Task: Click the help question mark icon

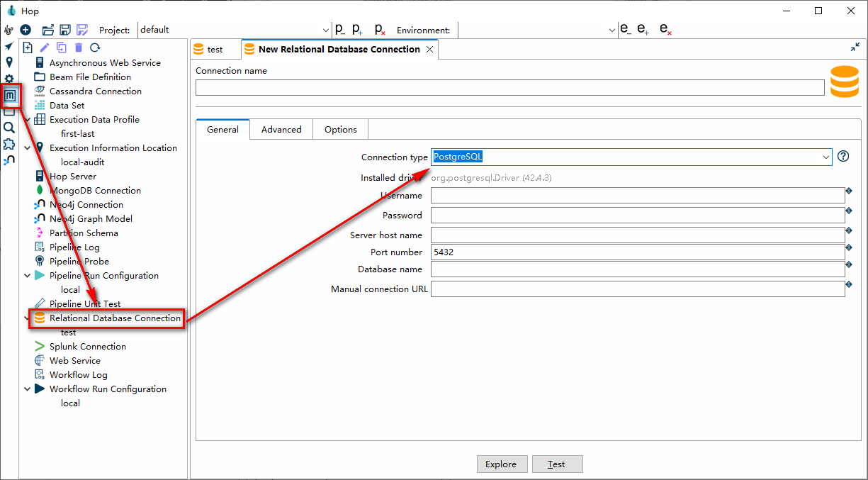Action: [x=843, y=157]
